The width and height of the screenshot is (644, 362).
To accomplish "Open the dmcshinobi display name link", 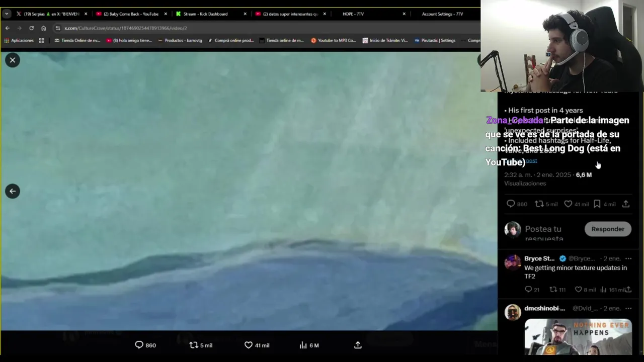I will coord(544,308).
